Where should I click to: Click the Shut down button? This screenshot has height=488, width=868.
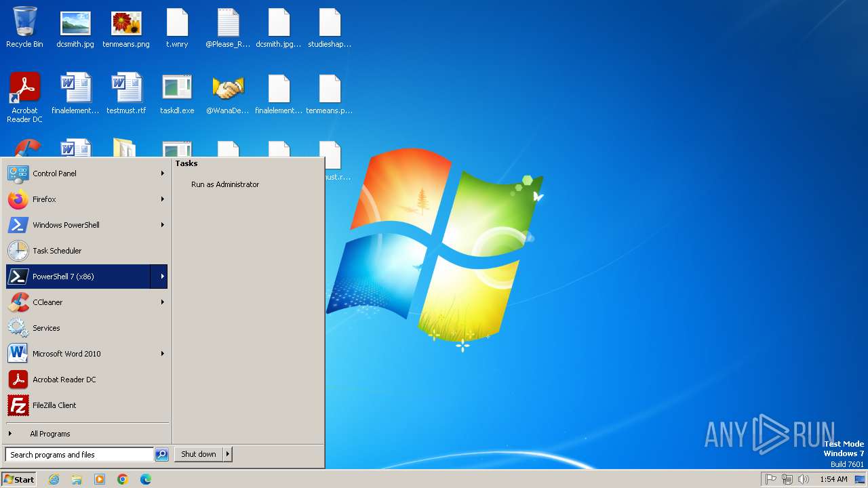point(199,454)
